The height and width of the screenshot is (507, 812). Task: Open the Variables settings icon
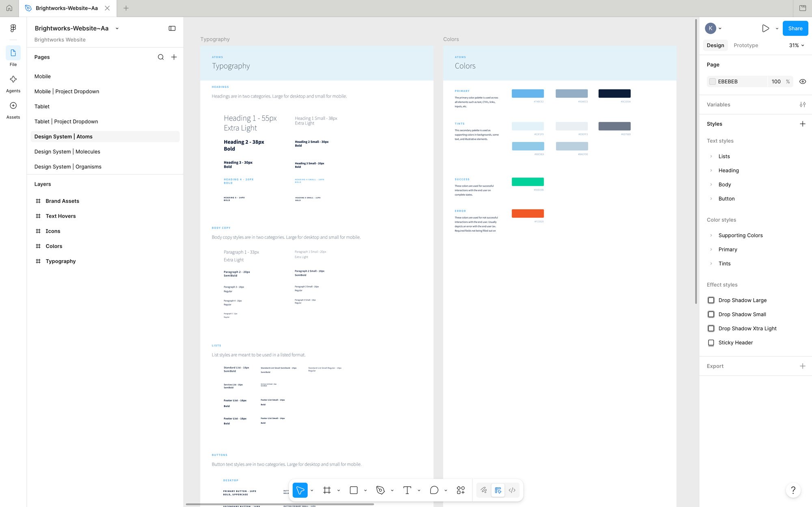click(803, 105)
